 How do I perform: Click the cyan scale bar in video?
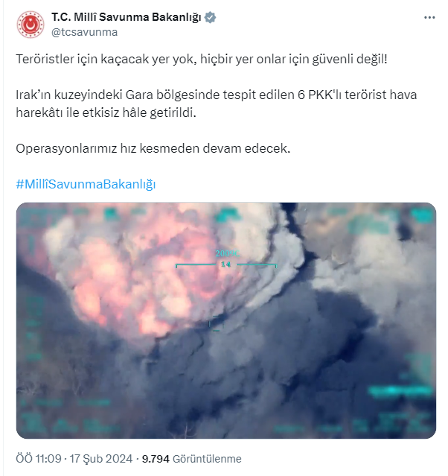[x=226, y=265]
